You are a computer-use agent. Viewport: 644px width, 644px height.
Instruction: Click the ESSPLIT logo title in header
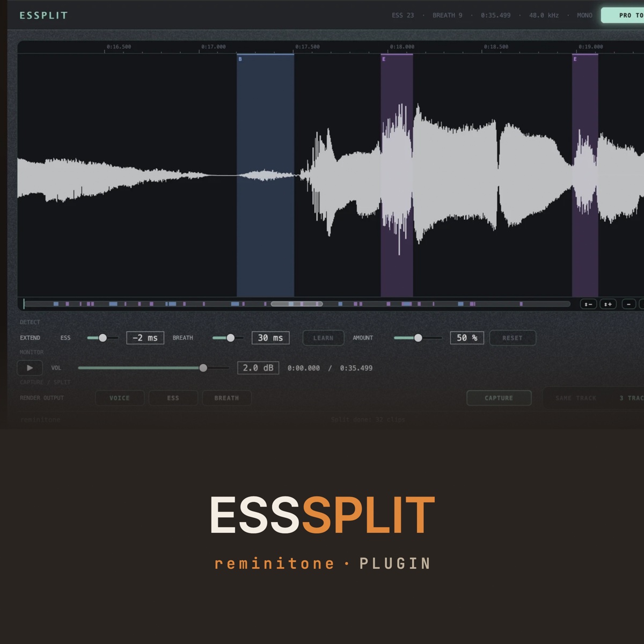click(43, 16)
